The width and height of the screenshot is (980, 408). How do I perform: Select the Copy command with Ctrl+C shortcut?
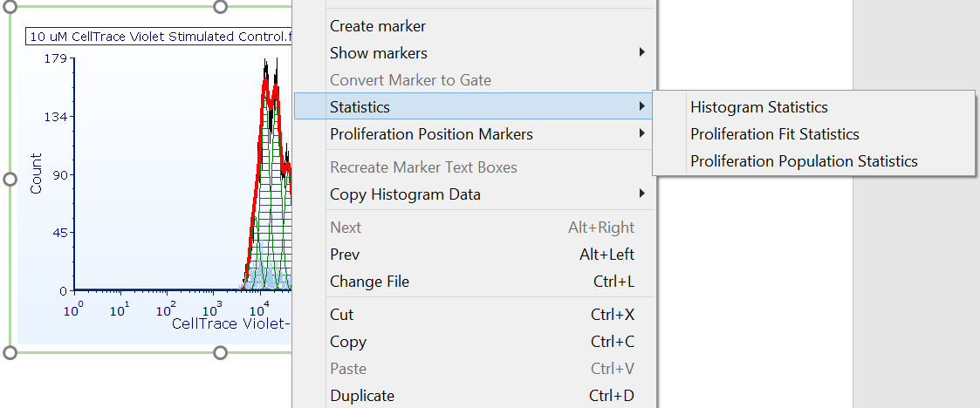coord(347,342)
